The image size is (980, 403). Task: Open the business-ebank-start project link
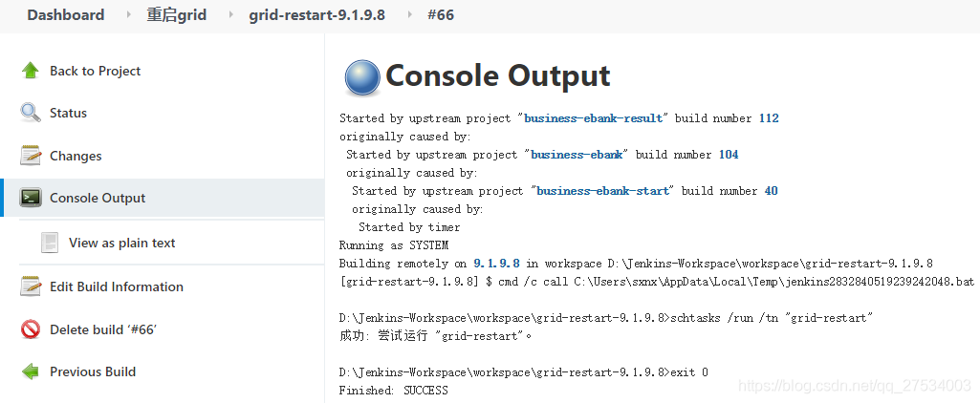pyautogui.click(x=602, y=191)
